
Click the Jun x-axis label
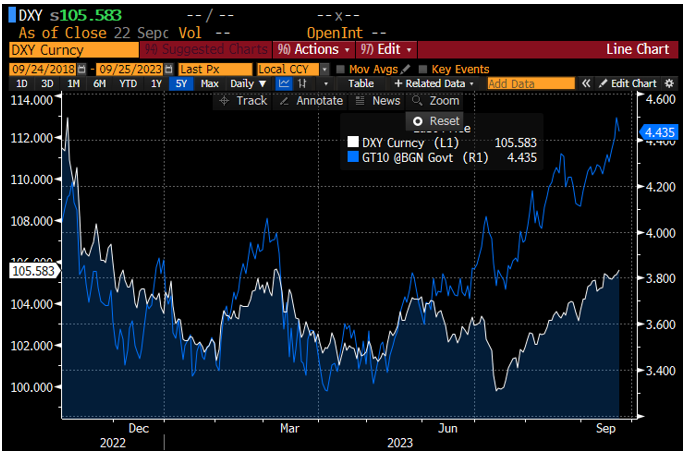coord(447,428)
